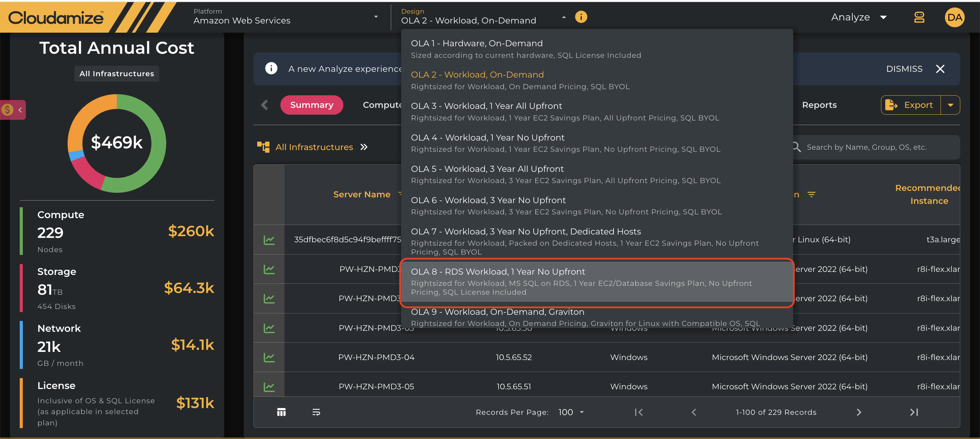The width and height of the screenshot is (980, 439).
Task: Open the Design info icon
Action: [581, 17]
